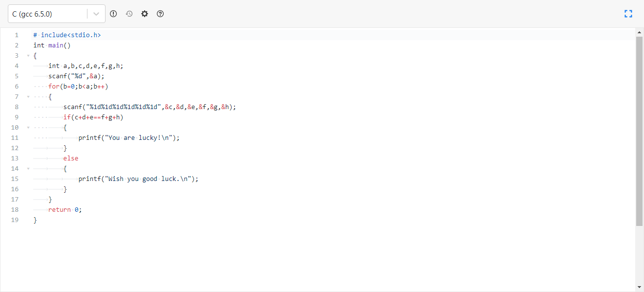The width and height of the screenshot is (644, 292).
Task: Click the chevron beside the language name
Action: [96, 14]
